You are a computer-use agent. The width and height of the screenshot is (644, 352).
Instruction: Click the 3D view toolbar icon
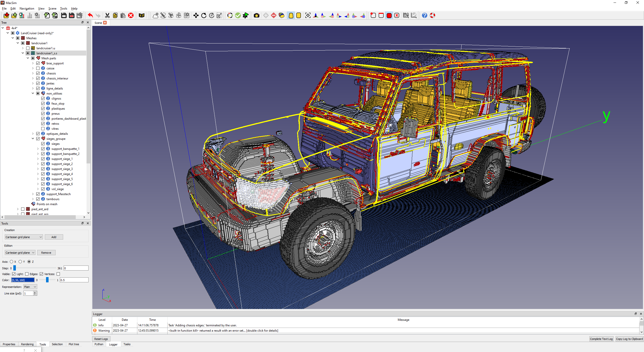[x=142, y=16]
